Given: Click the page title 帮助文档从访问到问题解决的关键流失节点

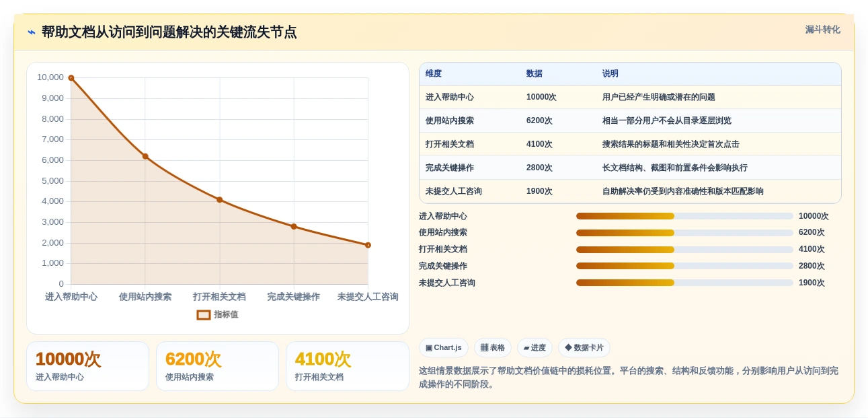Looking at the screenshot, I should pos(169,32).
